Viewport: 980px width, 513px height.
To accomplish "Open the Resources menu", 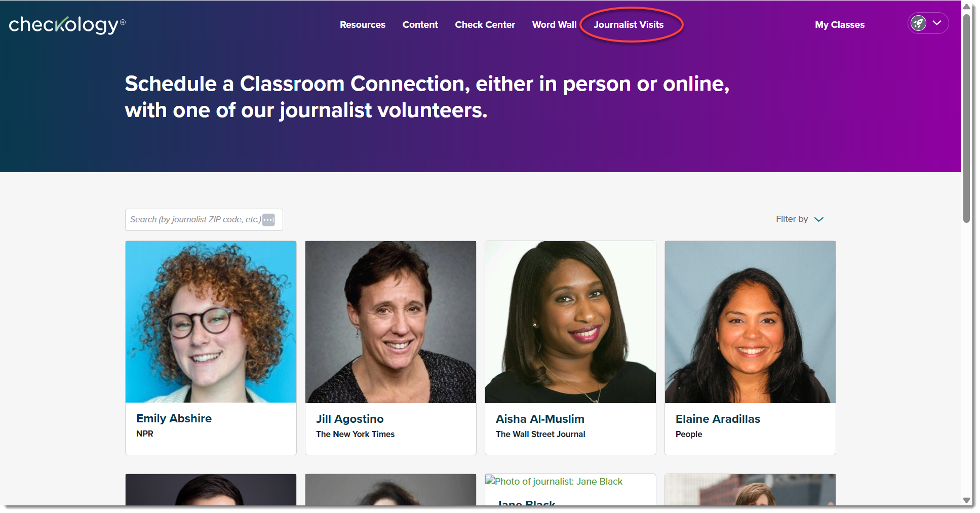I will 363,24.
